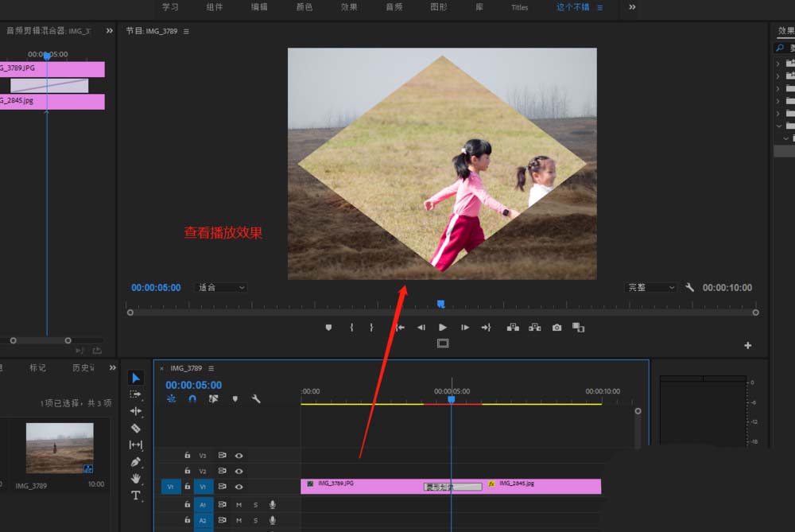Viewport: 795px width, 532px height.
Task: Mute the A1 audio track
Action: click(x=238, y=504)
